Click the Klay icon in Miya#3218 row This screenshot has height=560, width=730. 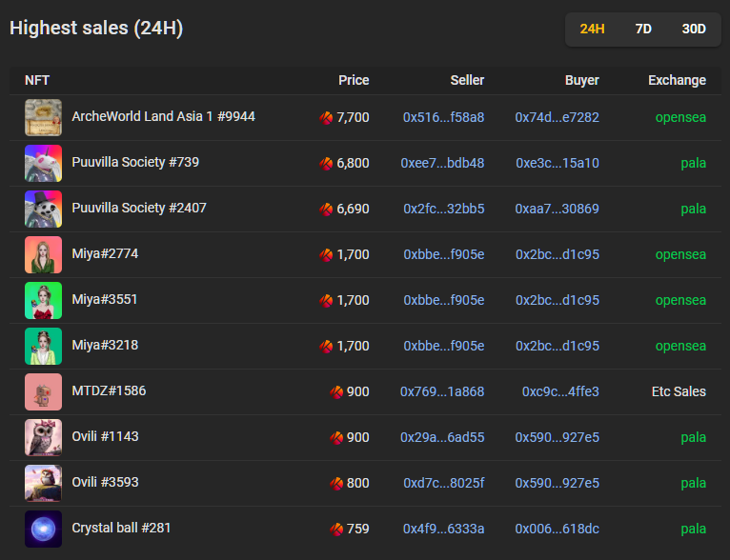326,346
